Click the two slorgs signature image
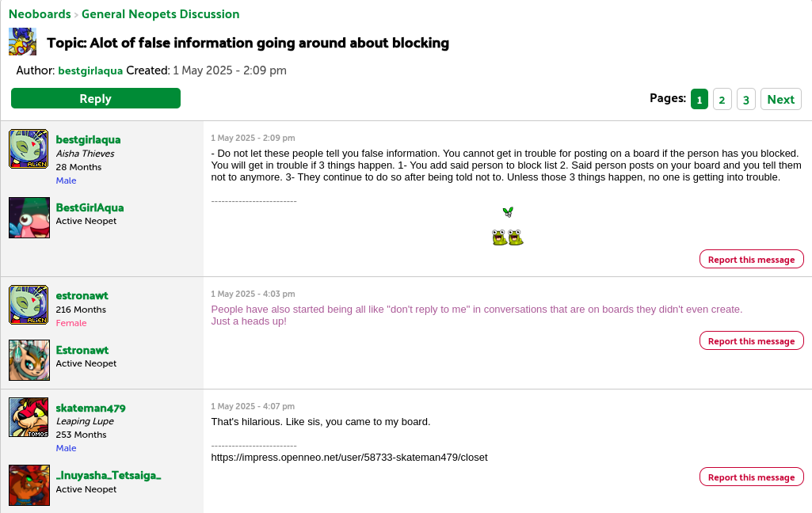 [x=508, y=237]
